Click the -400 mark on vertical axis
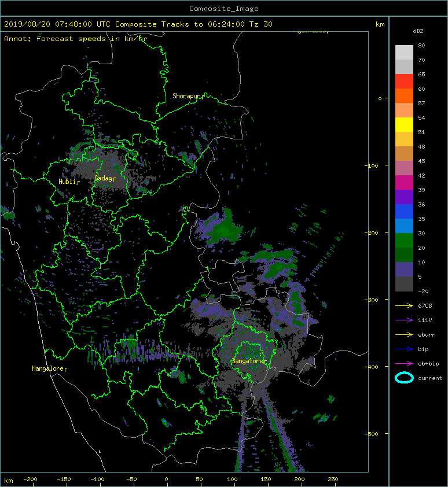The width and height of the screenshot is (448, 487). point(371,367)
